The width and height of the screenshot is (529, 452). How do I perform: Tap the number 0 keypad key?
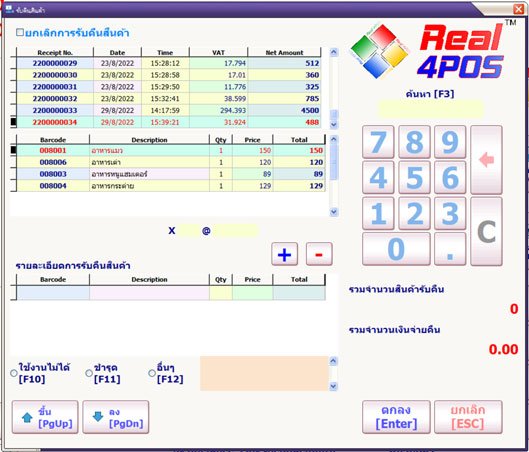pyautogui.click(x=396, y=249)
